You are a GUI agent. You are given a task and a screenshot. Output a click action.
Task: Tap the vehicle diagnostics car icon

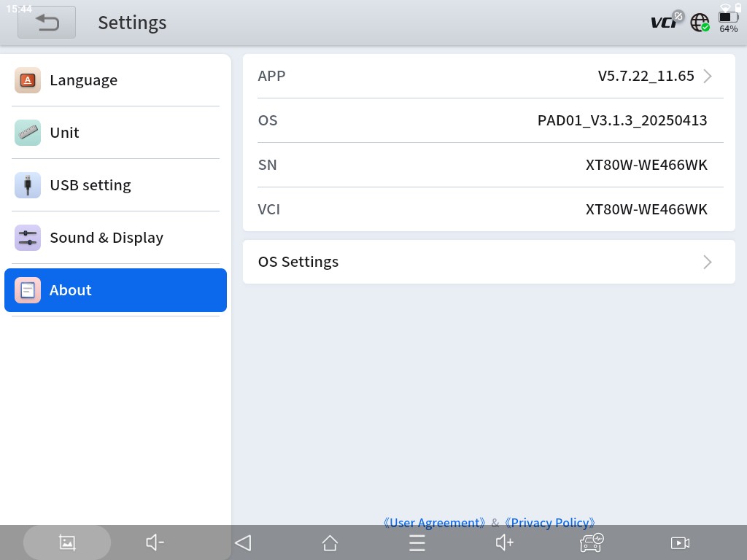tap(592, 542)
